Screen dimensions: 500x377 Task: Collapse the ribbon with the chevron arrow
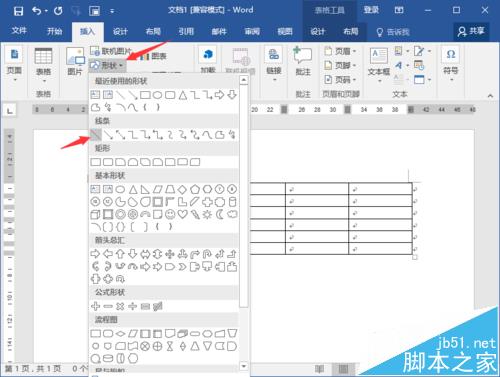tap(490, 96)
